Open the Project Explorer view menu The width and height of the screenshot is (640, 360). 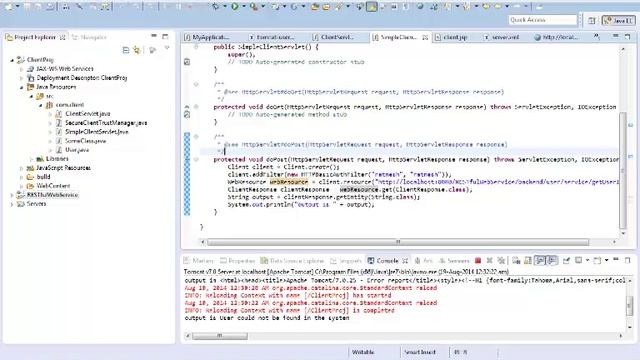pyautogui.click(x=167, y=49)
